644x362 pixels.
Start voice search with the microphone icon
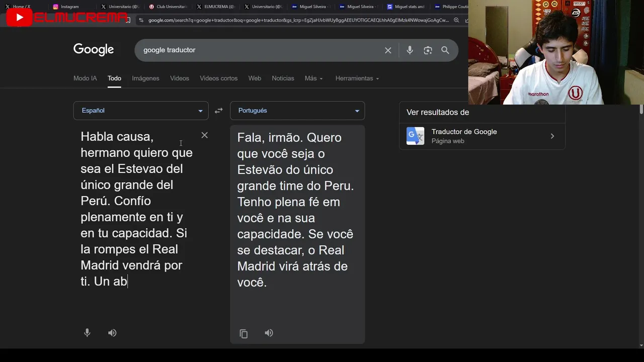pos(410,50)
